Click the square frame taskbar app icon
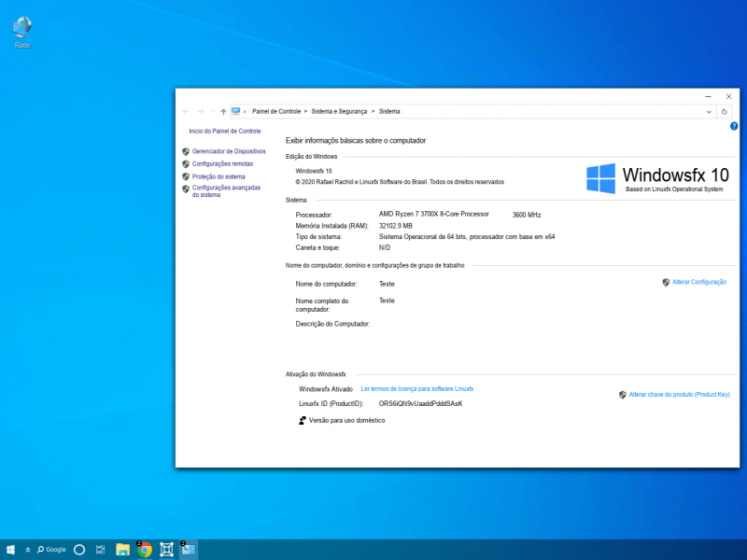The height and width of the screenshot is (560, 747). [167, 550]
